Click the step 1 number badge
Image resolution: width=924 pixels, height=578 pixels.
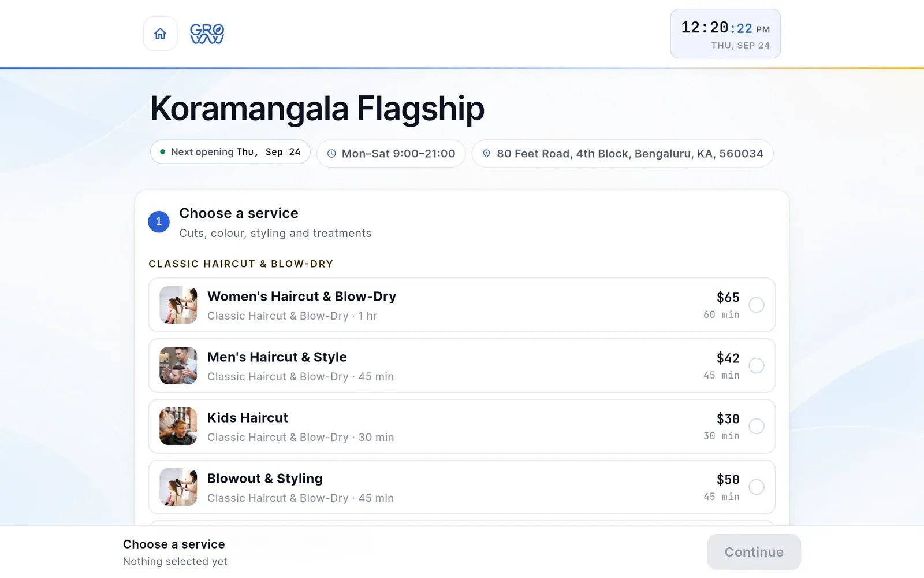[159, 222]
